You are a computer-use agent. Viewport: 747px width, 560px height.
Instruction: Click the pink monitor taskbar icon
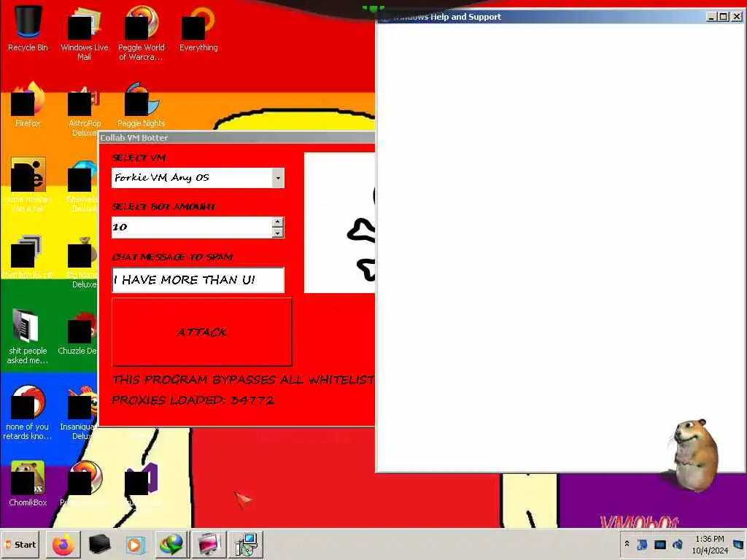tap(209, 545)
